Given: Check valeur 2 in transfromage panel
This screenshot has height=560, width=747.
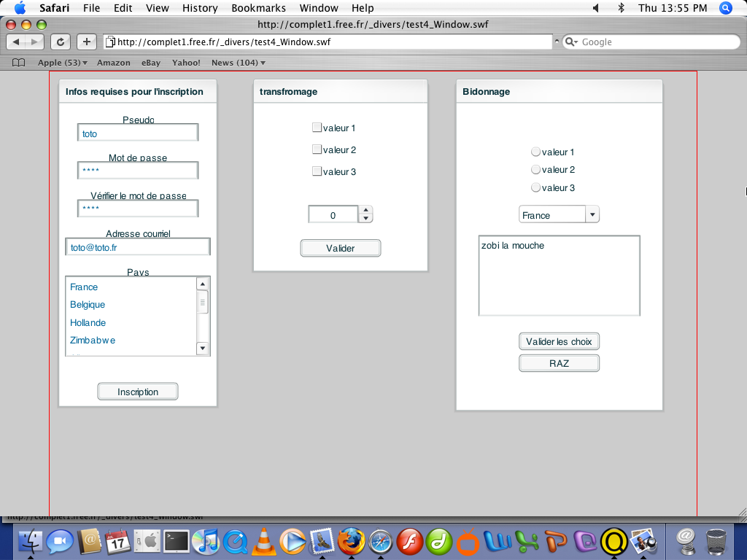Looking at the screenshot, I should point(317,149).
